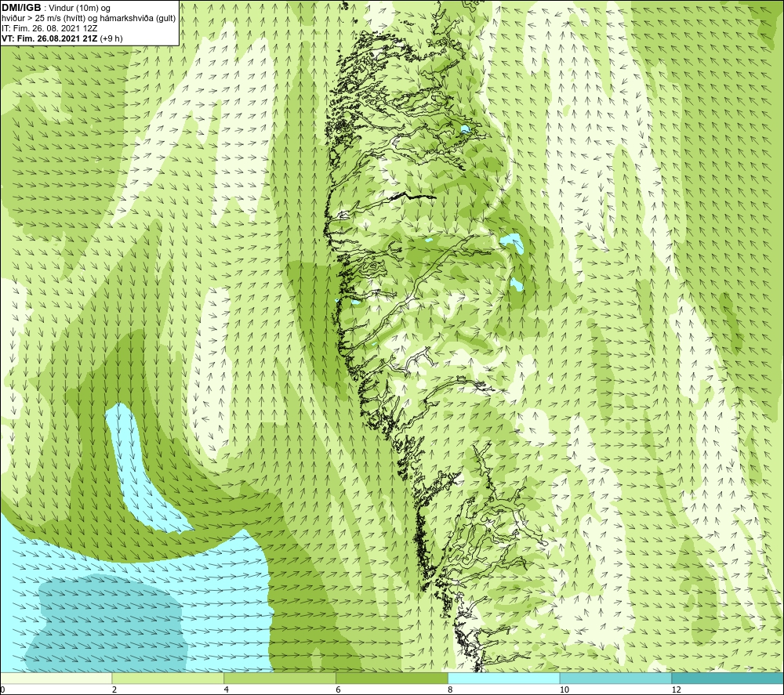Click the "hviður > 25 m/s (hvítt)" legend line
This screenshot has width=784, height=695.
88,19
